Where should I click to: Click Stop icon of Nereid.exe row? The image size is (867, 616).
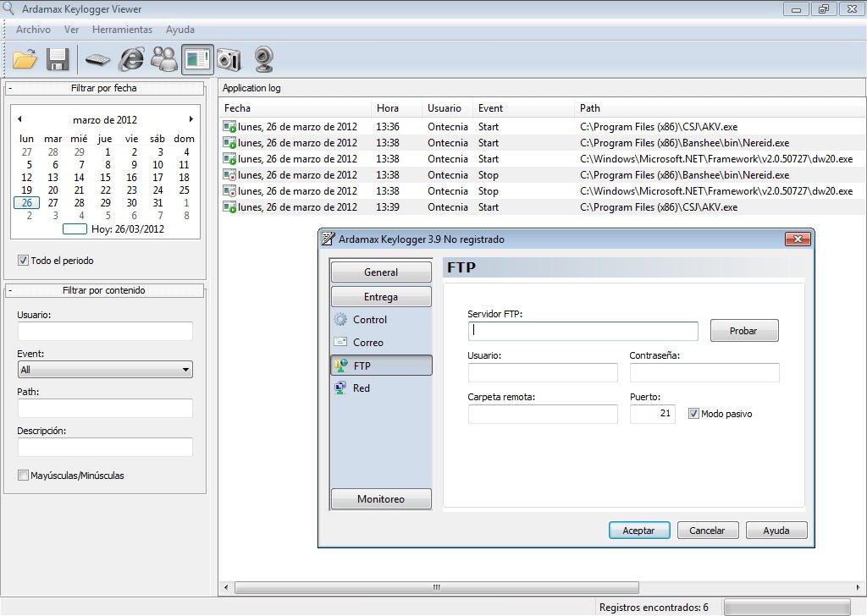click(229, 174)
